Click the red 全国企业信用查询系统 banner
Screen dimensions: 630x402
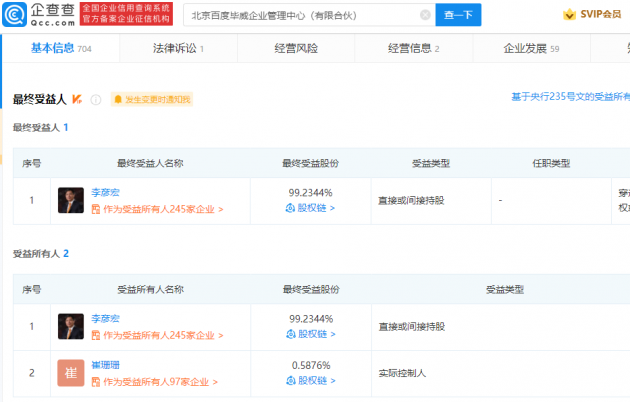(x=126, y=14)
